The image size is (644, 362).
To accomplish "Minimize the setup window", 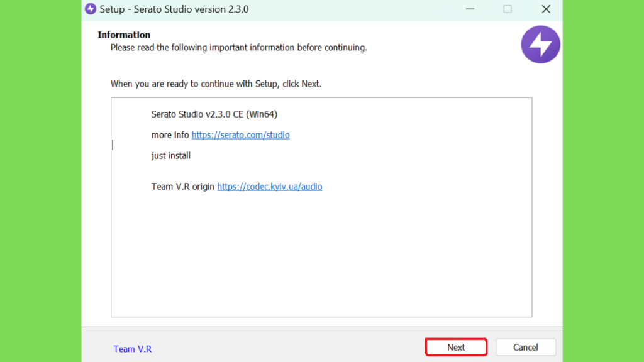I will pyautogui.click(x=470, y=9).
